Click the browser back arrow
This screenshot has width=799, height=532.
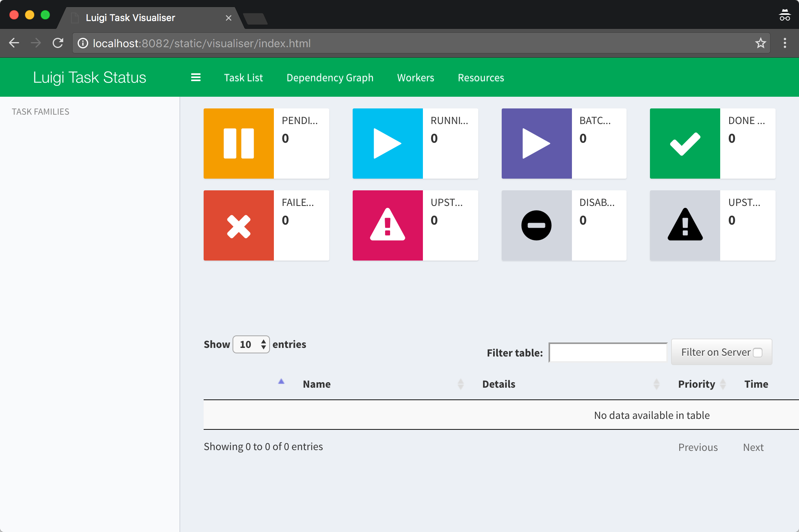coord(14,43)
